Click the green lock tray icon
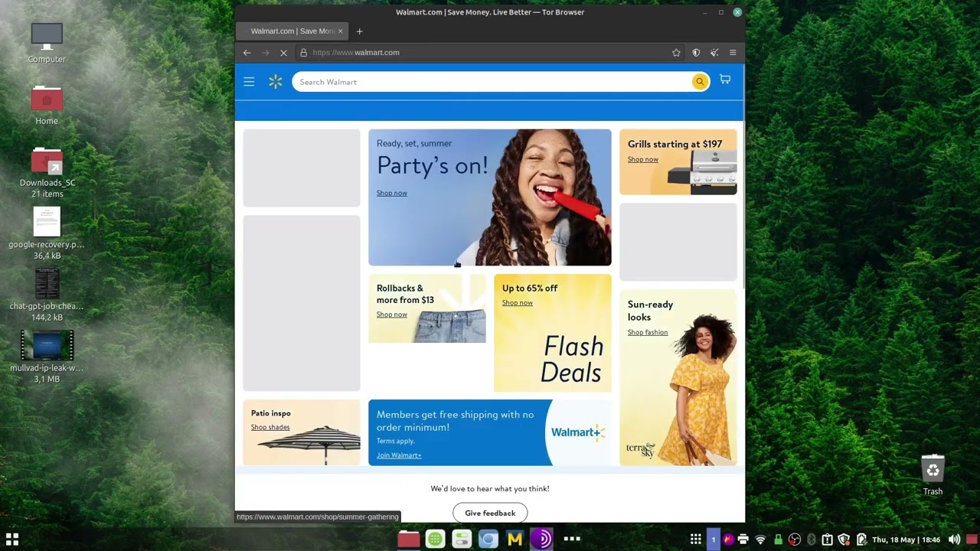The width and height of the screenshot is (980, 551). tap(778, 540)
